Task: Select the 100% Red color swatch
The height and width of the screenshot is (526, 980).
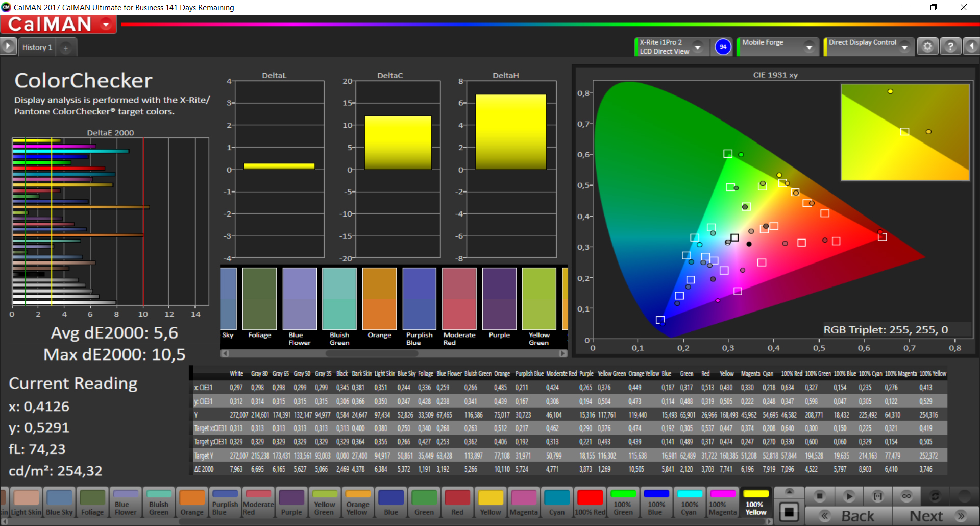Action: click(x=590, y=501)
